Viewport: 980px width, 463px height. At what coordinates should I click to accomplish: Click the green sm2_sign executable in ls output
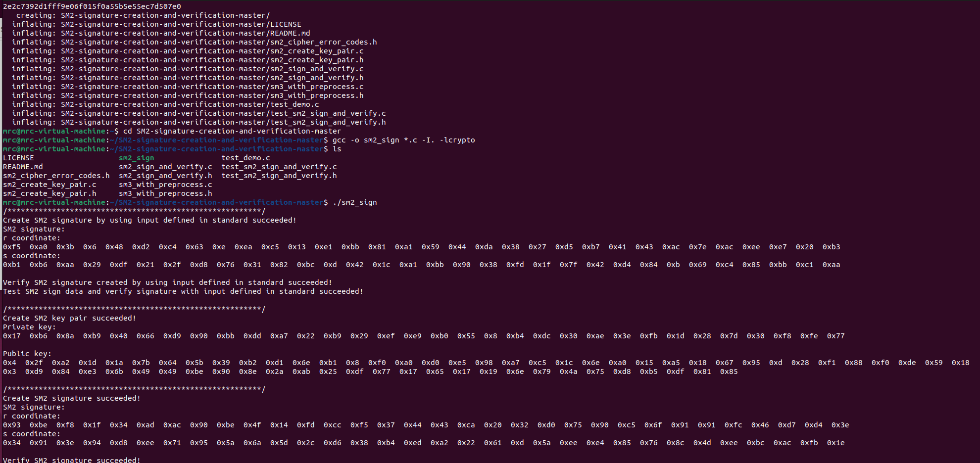click(136, 158)
